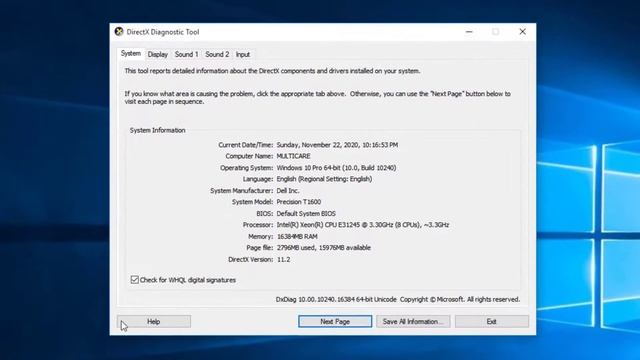
Task: Minimize the DirectX Diagnostic Tool window
Action: tap(469, 32)
